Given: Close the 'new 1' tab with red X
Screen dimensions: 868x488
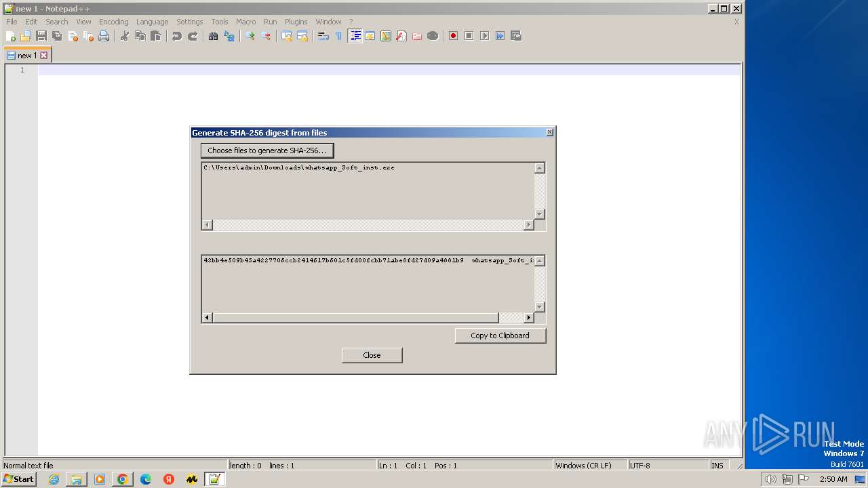Looking at the screenshot, I should point(44,56).
